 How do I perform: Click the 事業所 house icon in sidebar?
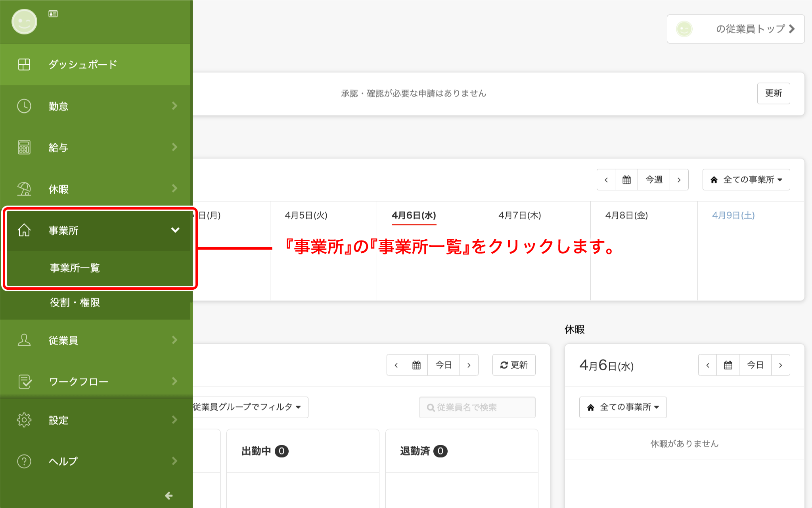tap(24, 230)
